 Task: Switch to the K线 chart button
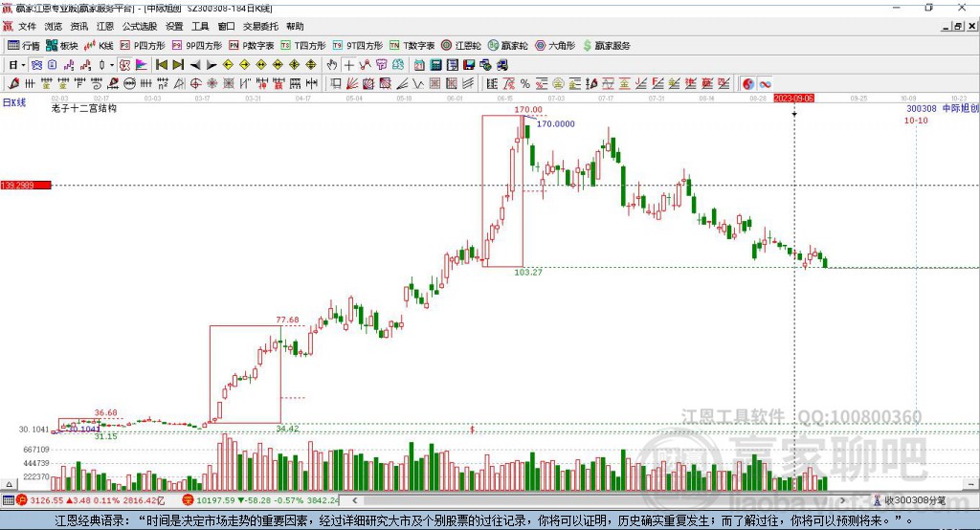[x=99, y=46]
